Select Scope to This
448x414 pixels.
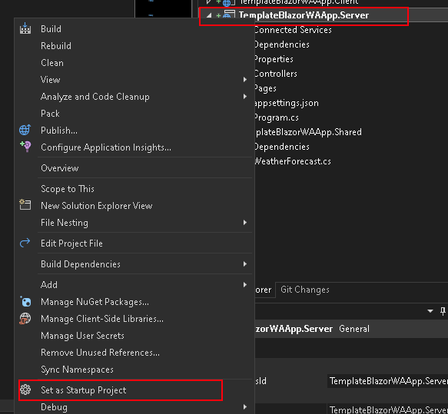[68, 189]
